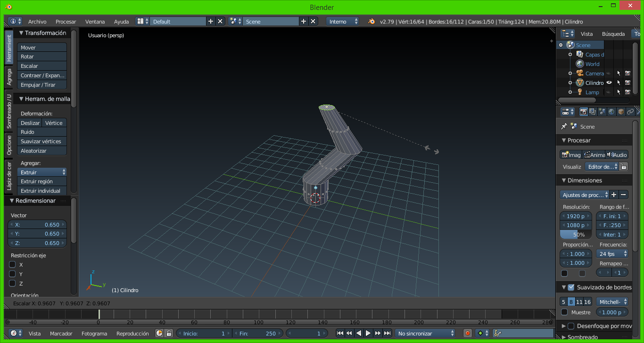Enable the Muestre checkbox
The height and width of the screenshot is (343, 644).
coord(564,312)
